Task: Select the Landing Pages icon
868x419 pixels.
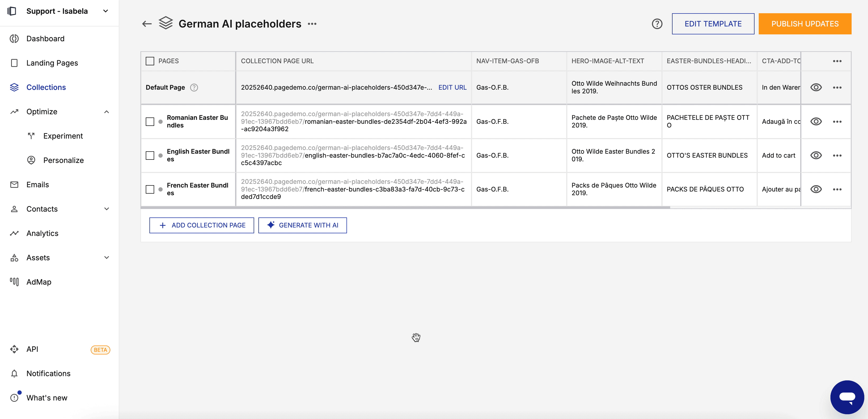Action: point(14,63)
